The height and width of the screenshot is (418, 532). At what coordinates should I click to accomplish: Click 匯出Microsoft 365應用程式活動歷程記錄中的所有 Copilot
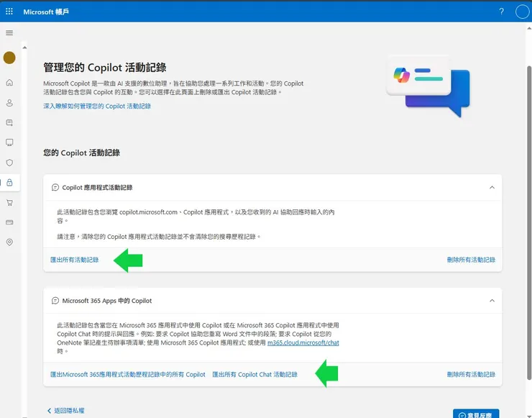pyautogui.click(x=128, y=375)
